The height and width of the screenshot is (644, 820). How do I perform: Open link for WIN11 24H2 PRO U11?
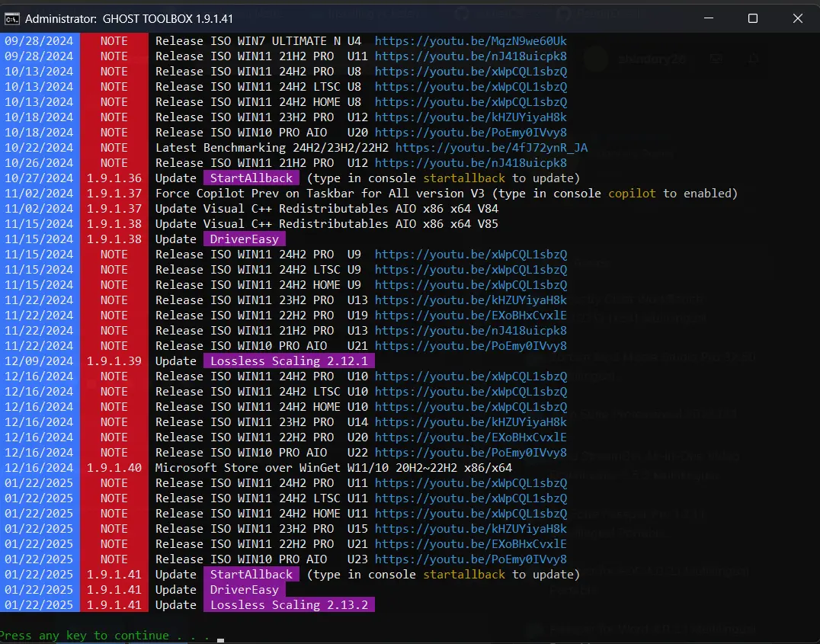click(x=471, y=483)
